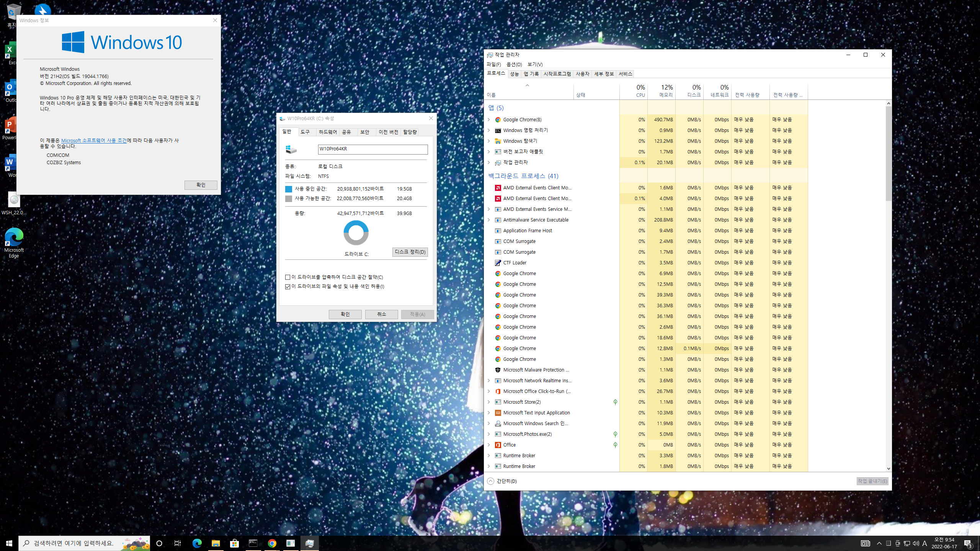Open 도구 tab in drive properties
Image resolution: width=980 pixels, height=551 pixels.
[x=305, y=132]
